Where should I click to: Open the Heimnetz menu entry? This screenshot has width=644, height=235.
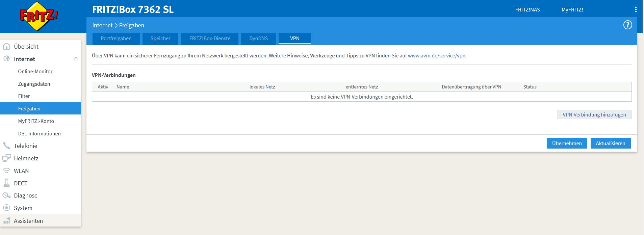[26, 158]
